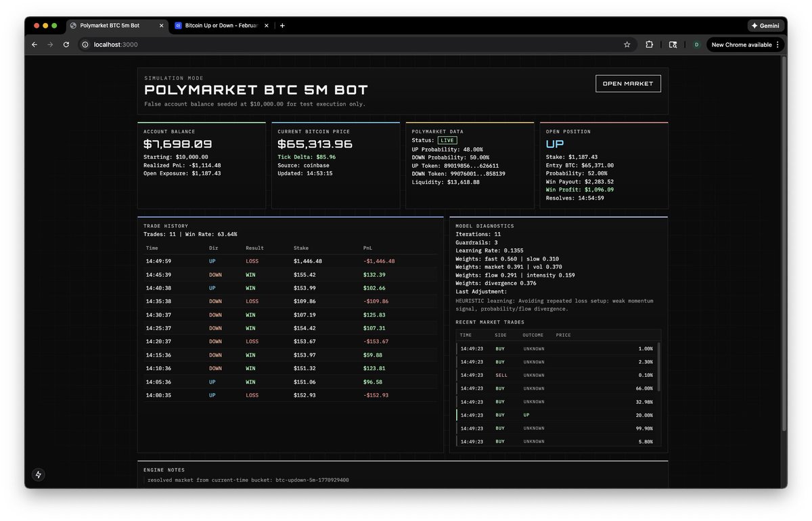Click the $65,313.96 bitcoin price
The width and height of the screenshot is (812, 521).
315,144
